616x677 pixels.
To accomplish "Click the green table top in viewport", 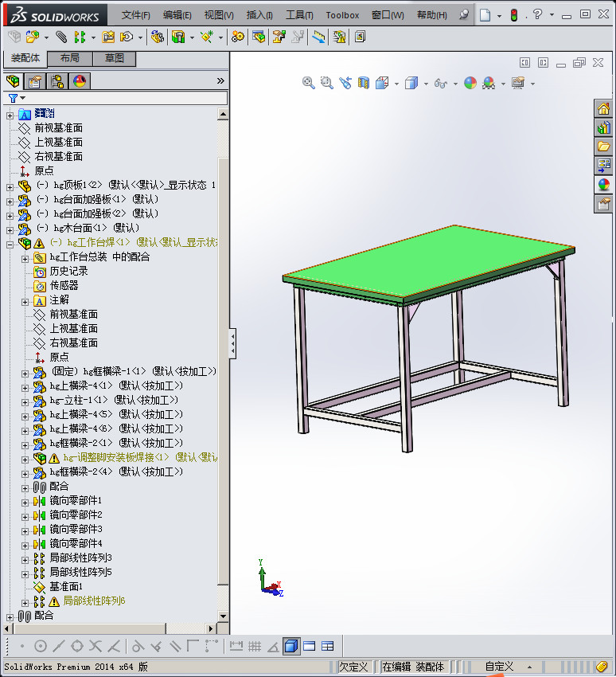I will 427,261.
